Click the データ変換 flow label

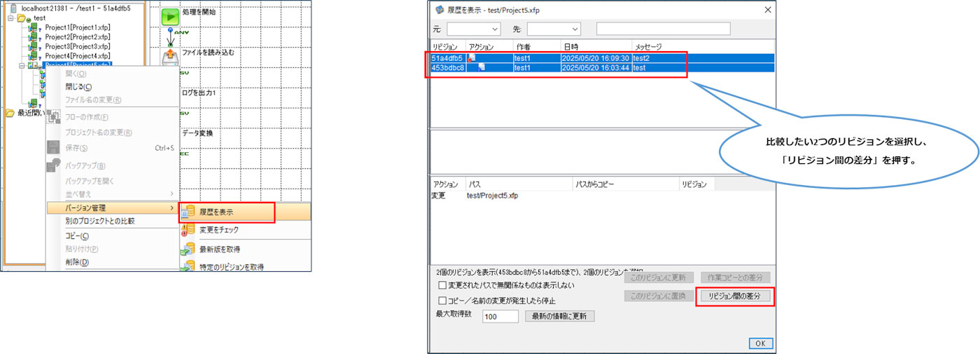[197, 132]
